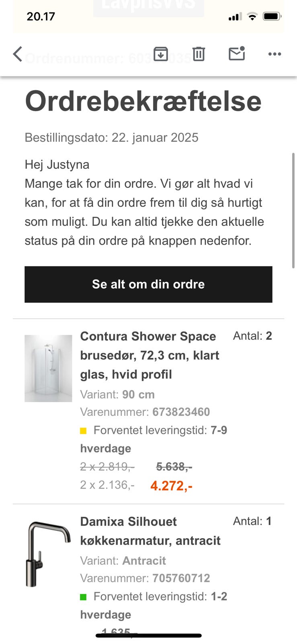This screenshot has height=644, width=297.
Task: Tap the orange 4.272,- total price
Action: click(171, 486)
